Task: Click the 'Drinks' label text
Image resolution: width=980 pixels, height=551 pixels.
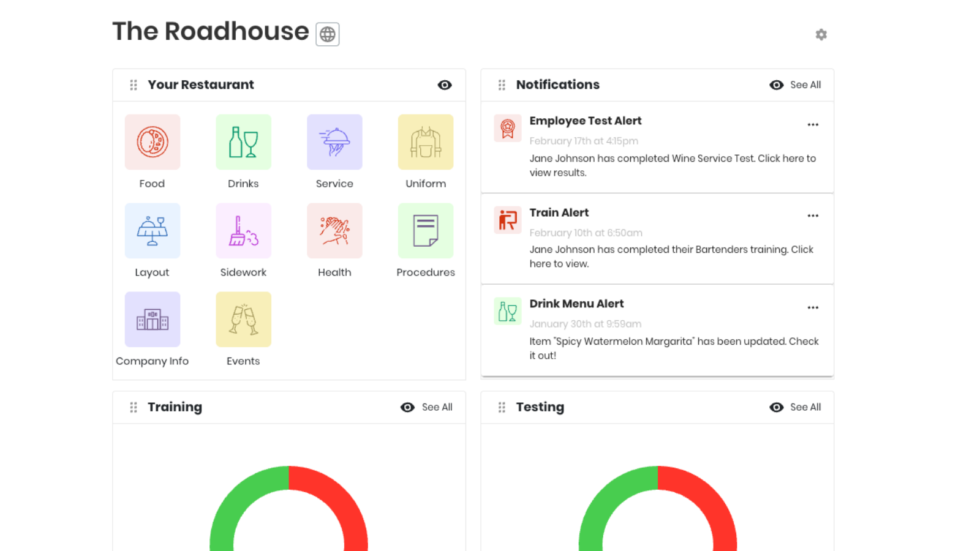Action: point(243,184)
